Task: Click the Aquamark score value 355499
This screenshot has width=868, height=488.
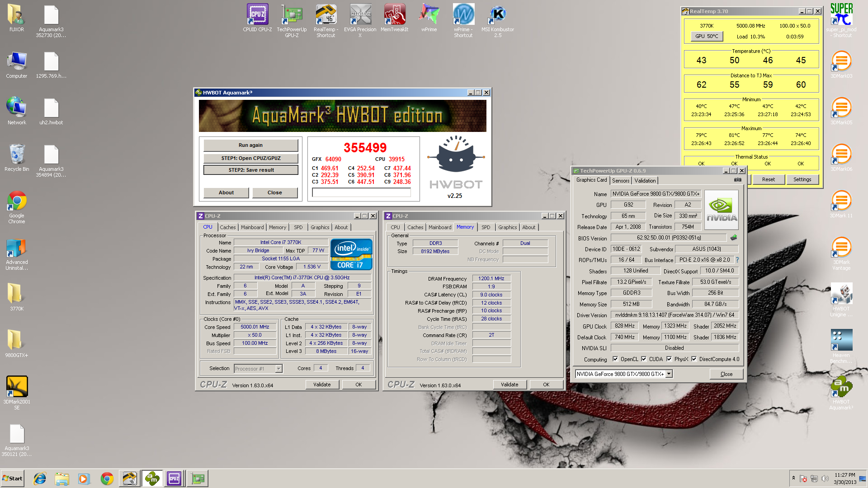Action: click(365, 147)
